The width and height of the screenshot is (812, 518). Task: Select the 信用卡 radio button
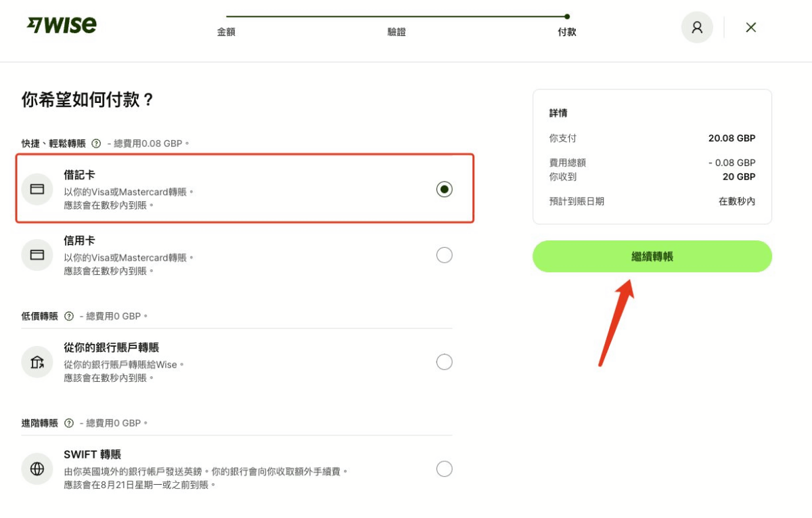pos(444,255)
